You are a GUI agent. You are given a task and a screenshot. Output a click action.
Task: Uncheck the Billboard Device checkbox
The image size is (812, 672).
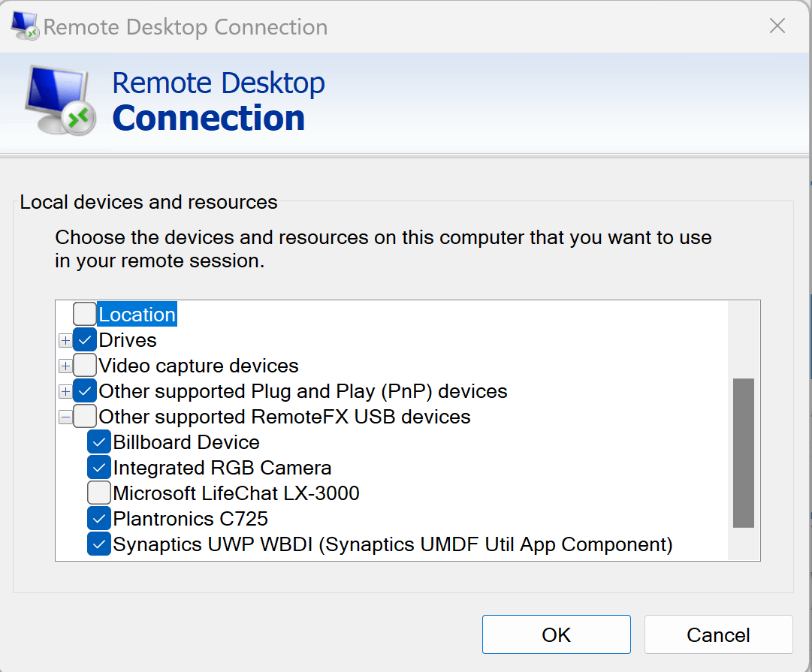pos(99,442)
